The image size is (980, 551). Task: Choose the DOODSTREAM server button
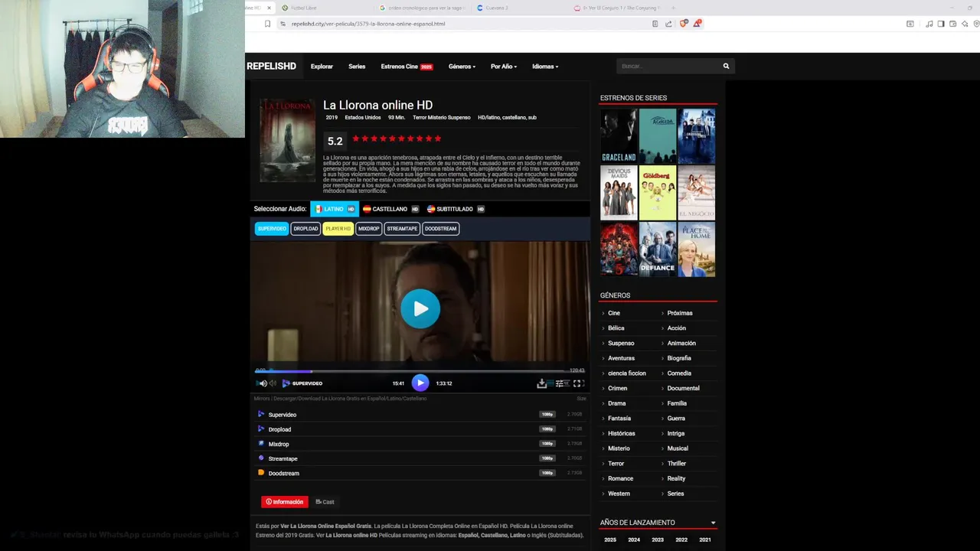pyautogui.click(x=440, y=229)
